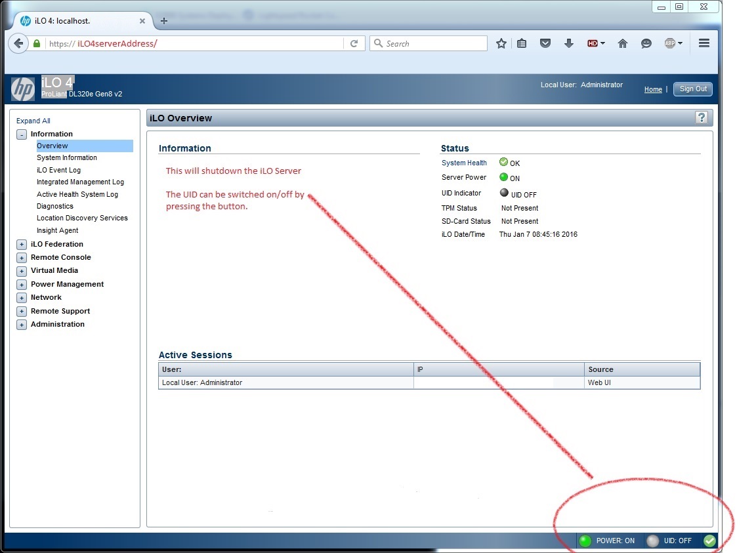Click the TPM Status 'Not Present' value
Screen dimensions: 756x553
520,208
